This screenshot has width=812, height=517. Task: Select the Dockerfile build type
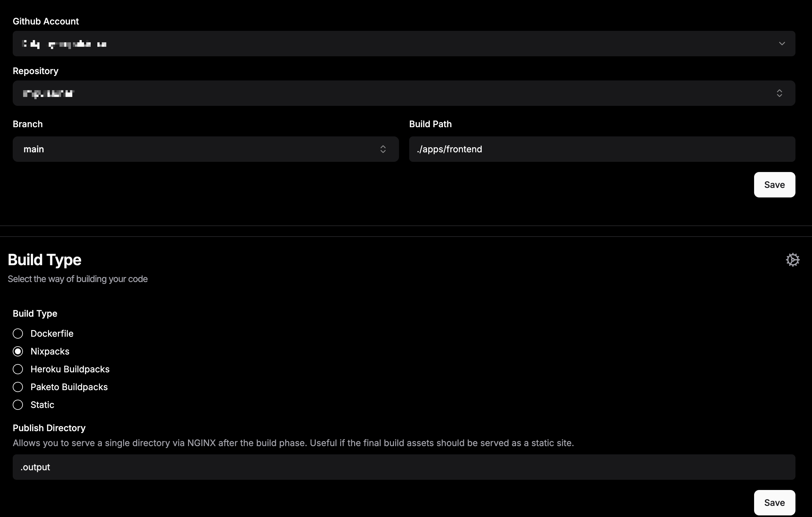(18, 334)
